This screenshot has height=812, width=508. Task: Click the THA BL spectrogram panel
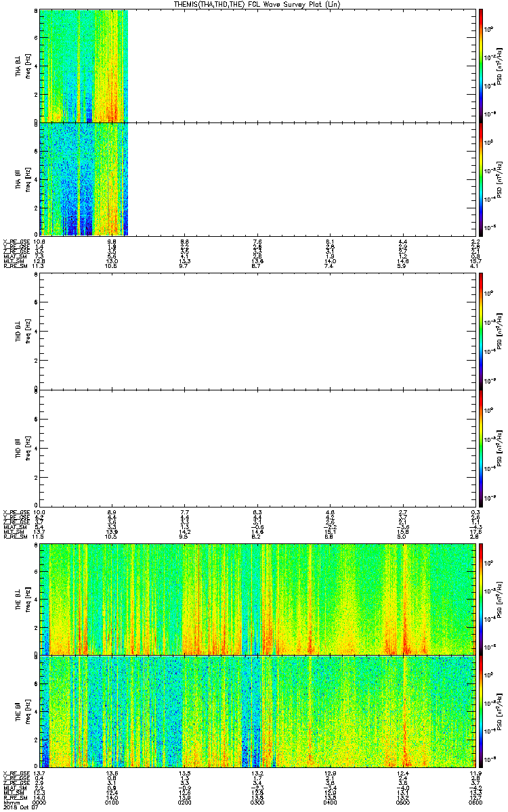point(257,66)
